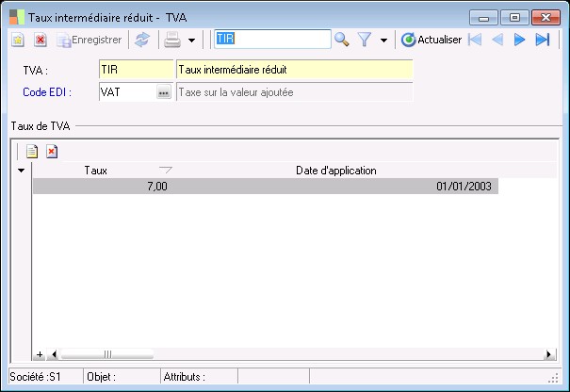Viewport: 570px width, 392px height.
Task: Click the printer icon
Action: click(172, 40)
